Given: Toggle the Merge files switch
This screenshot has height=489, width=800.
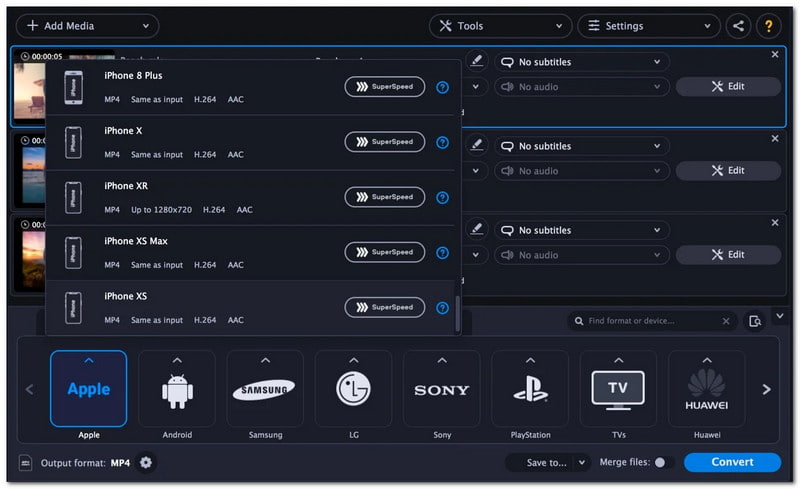Looking at the screenshot, I should (663, 462).
